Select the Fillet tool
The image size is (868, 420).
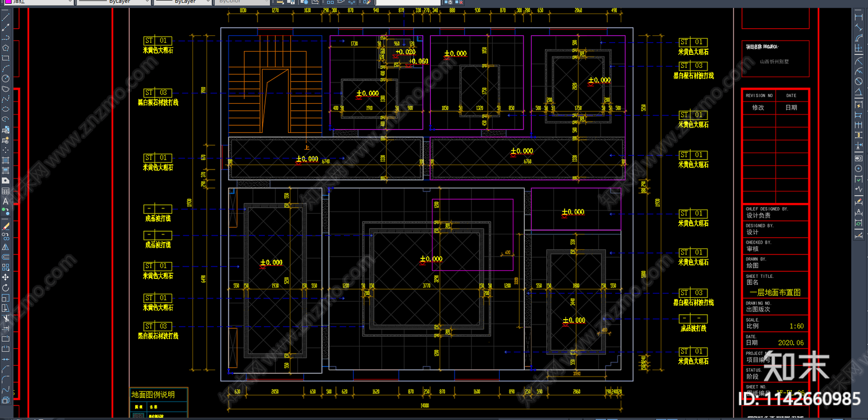5,380
